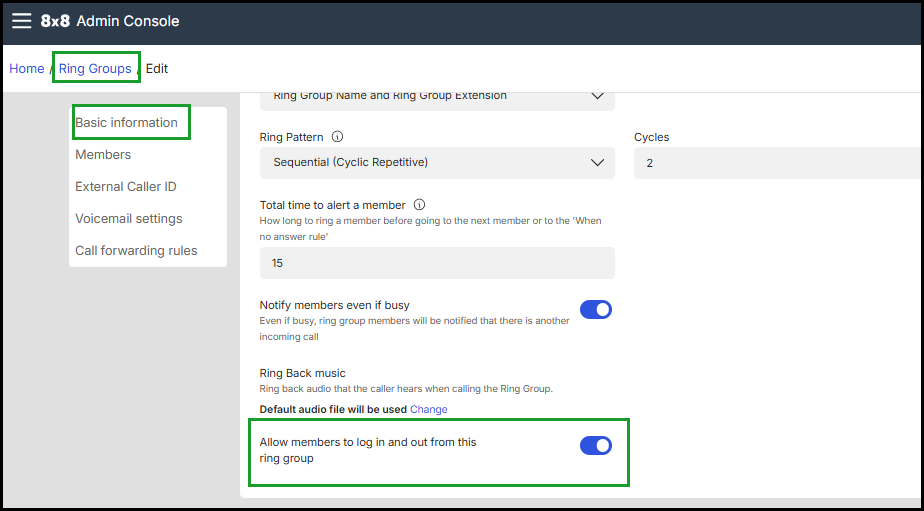This screenshot has width=924, height=511.
Task: Click Change link for Ring Back music
Action: pos(428,409)
